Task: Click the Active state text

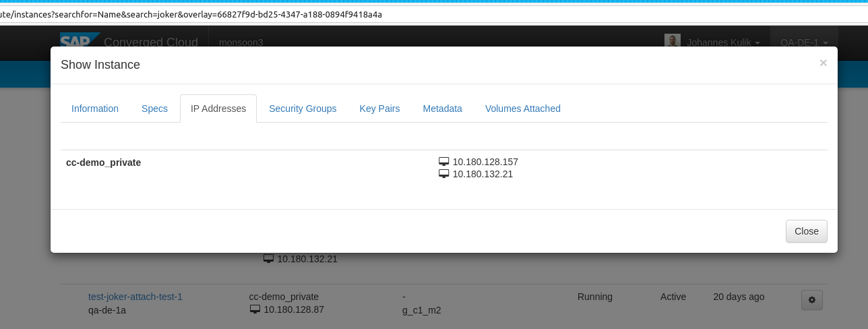Action: click(673, 297)
